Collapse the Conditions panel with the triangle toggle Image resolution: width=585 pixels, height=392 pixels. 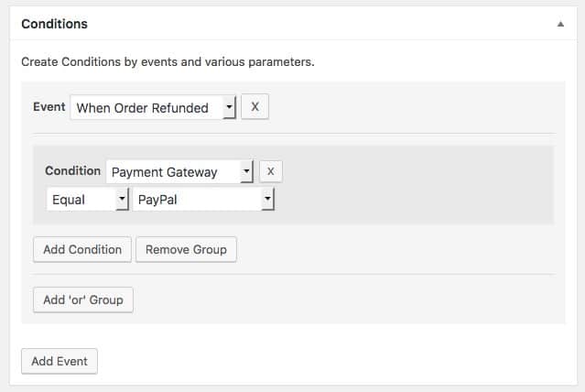pos(560,25)
